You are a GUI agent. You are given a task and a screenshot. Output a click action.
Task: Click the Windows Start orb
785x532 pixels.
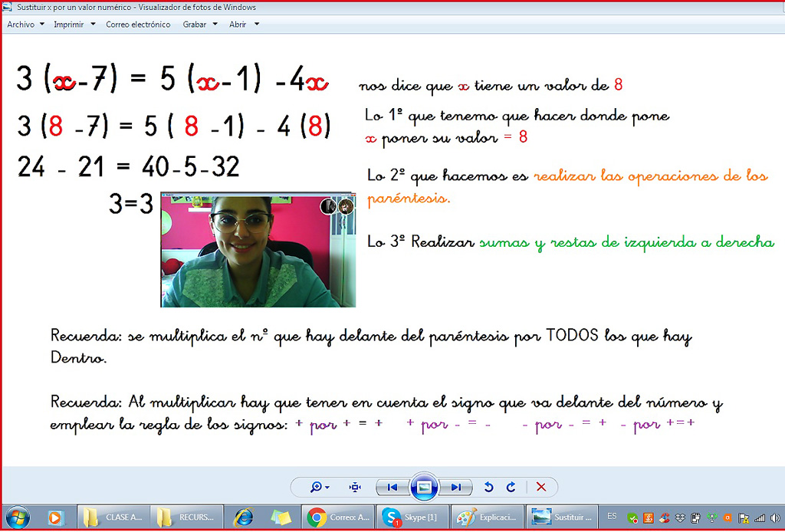[17, 517]
